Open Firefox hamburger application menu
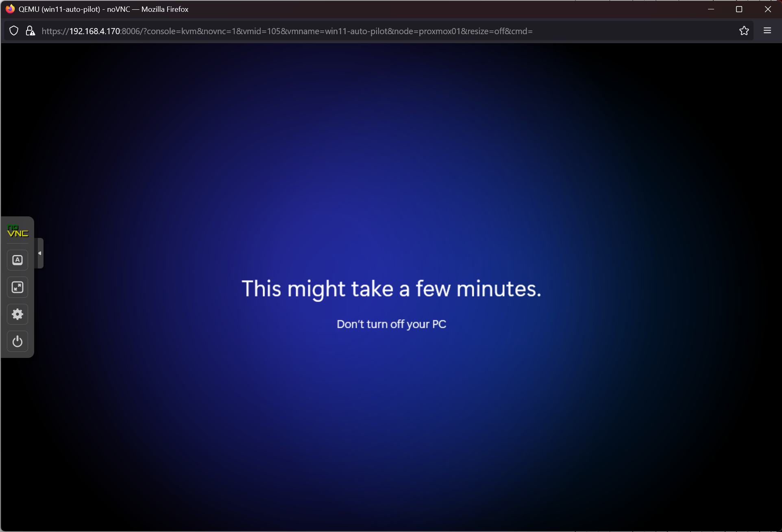Screen dimensions: 782x532 click(x=767, y=31)
